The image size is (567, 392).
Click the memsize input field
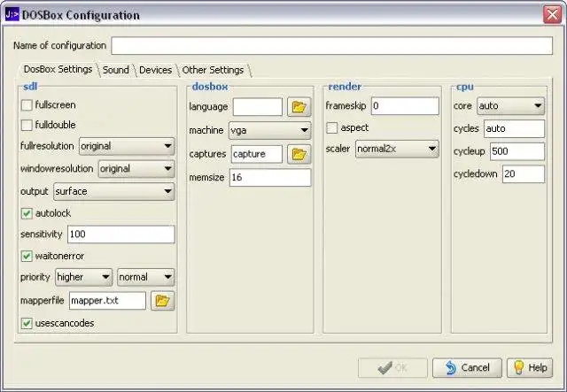[270, 178]
